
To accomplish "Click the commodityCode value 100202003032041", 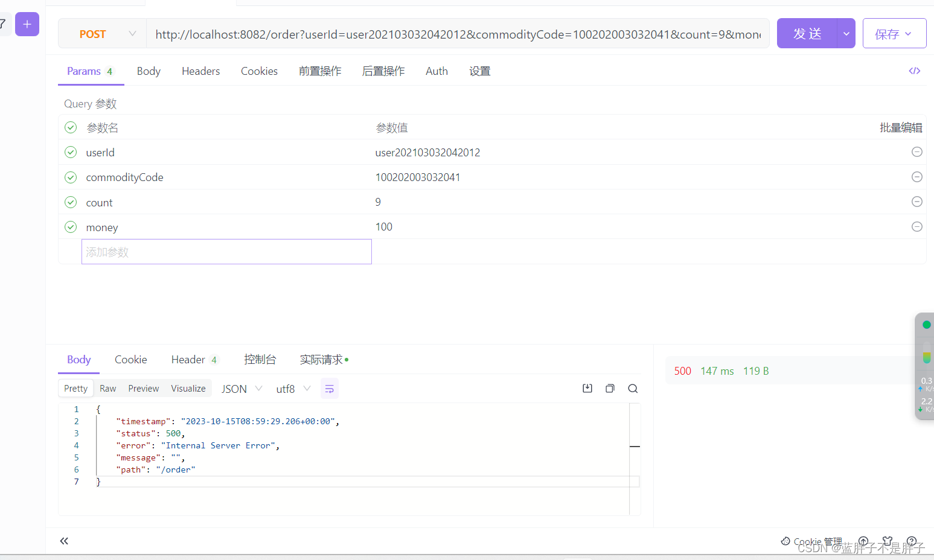I will click(x=418, y=177).
